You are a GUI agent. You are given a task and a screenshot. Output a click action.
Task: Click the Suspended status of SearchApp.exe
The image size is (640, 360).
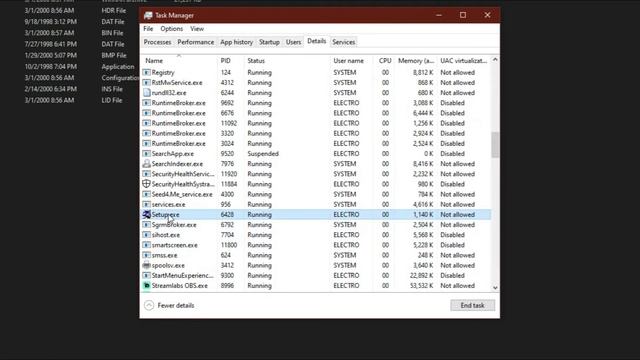(263, 153)
